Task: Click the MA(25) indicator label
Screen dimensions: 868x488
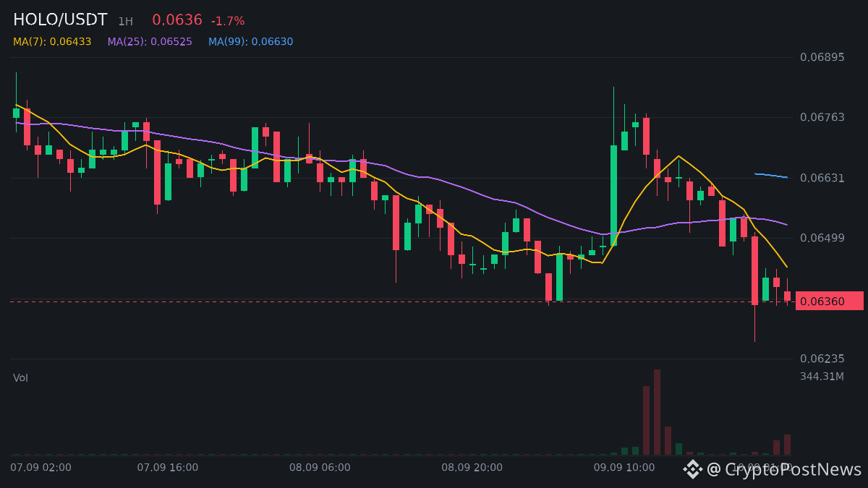Action: 150,42
